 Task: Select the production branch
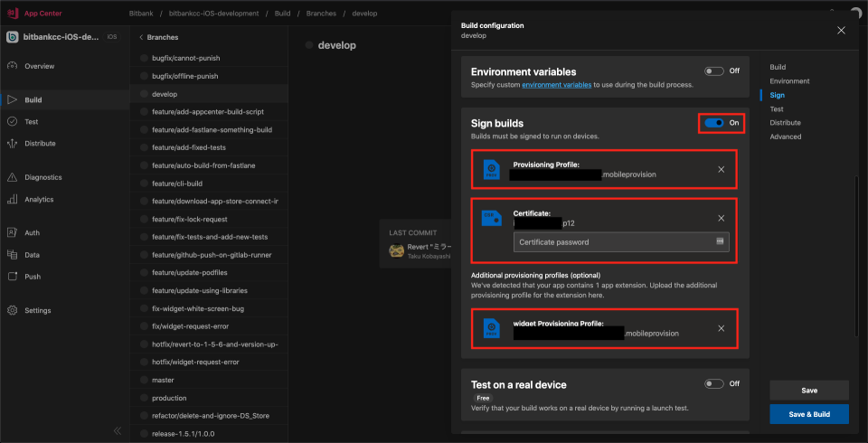pyautogui.click(x=209, y=398)
